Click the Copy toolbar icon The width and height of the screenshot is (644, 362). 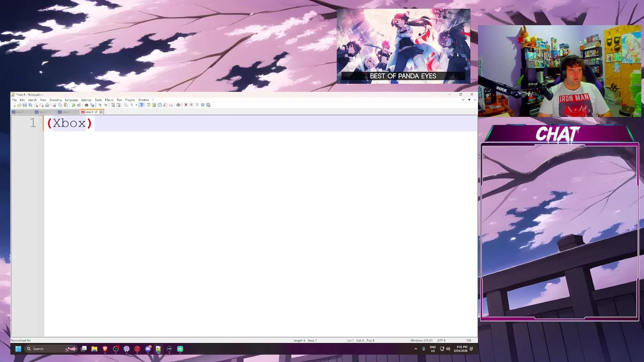pos(60,105)
